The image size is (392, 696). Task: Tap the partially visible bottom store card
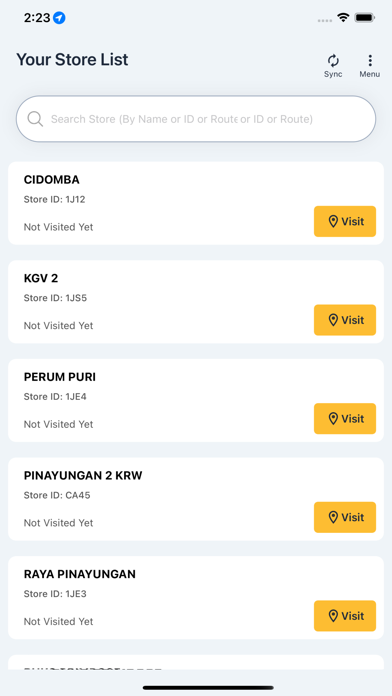(196, 662)
